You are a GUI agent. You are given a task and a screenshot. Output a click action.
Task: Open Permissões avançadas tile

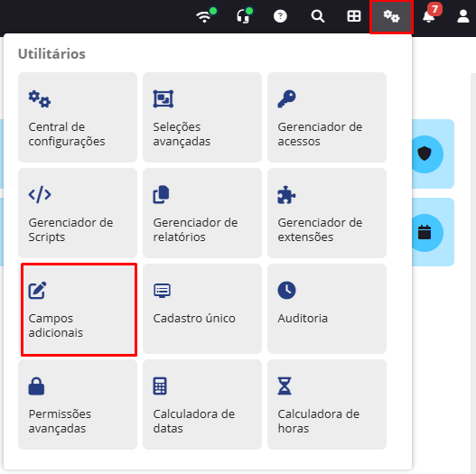click(78, 404)
